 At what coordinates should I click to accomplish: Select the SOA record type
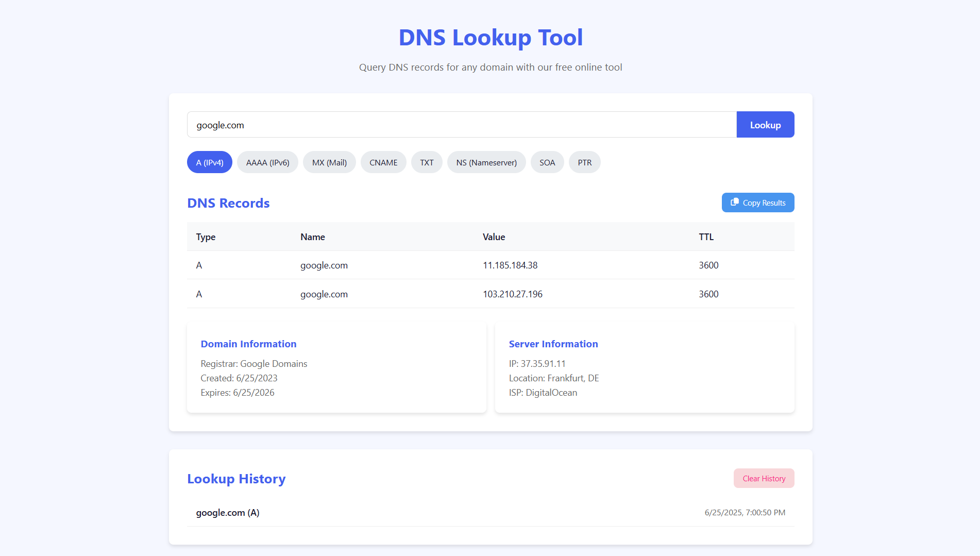(547, 162)
